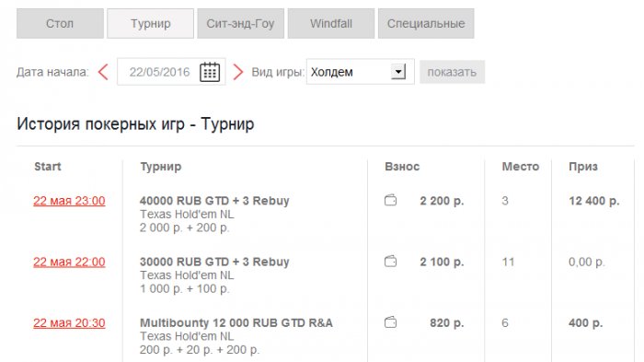The height and width of the screenshot is (362, 644).
Task: Click wallet icon beside 820 р.
Action: pyautogui.click(x=391, y=322)
